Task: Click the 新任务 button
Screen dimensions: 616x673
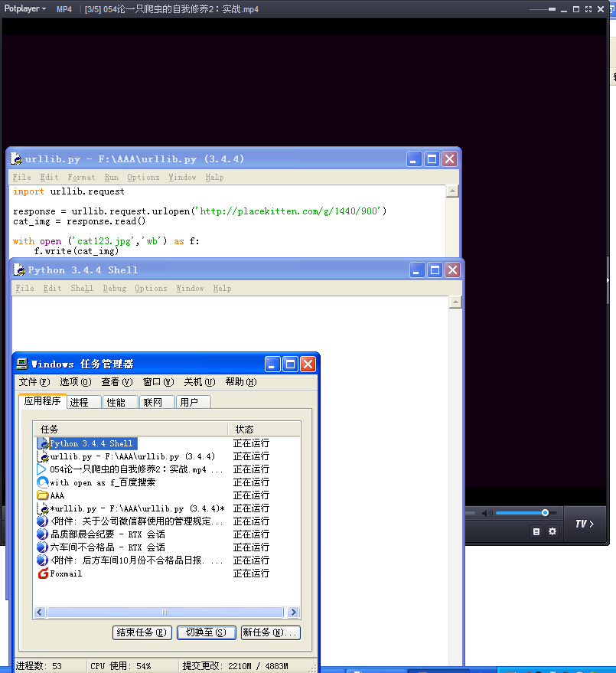Action: tap(270, 632)
